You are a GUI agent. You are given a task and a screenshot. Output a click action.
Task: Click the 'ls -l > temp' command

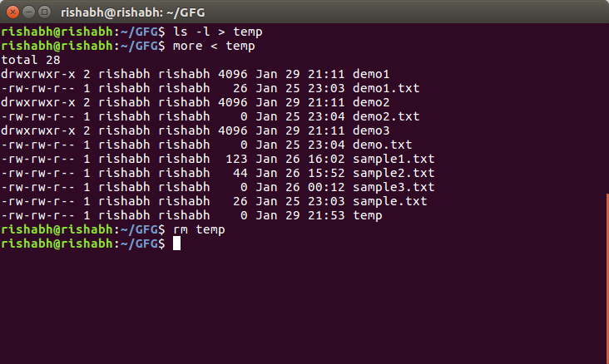click(x=218, y=32)
